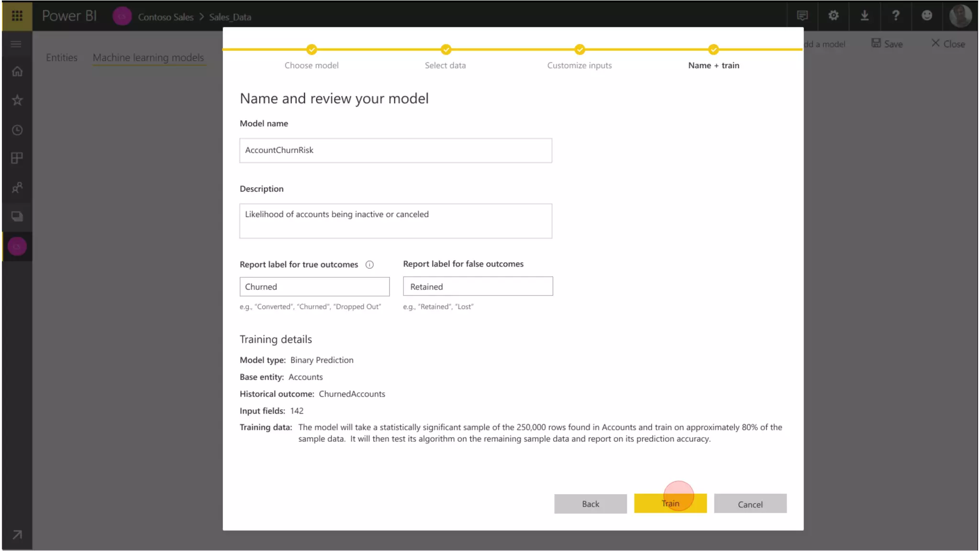Open the Workspaces icon in sidebar

point(17,217)
